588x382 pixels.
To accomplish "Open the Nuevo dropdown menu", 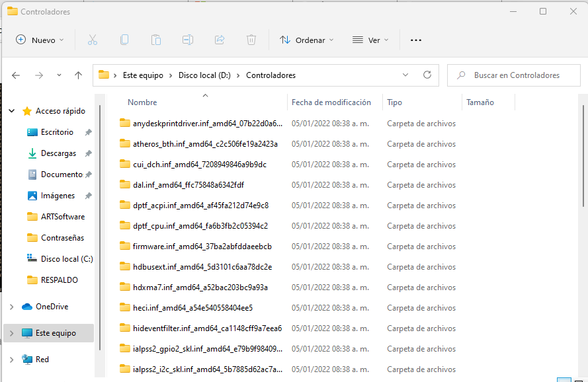I will pos(40,40).
